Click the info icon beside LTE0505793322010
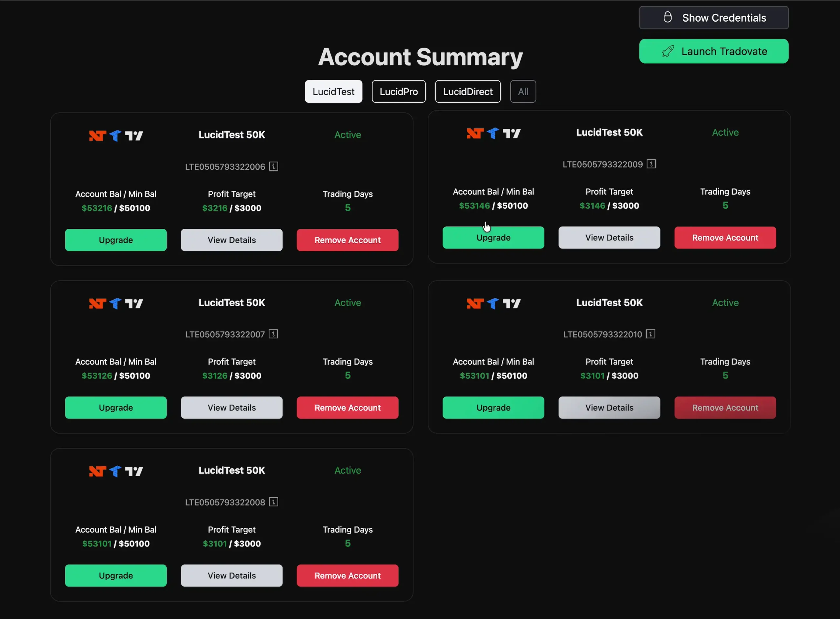840x619 pixels. pyautogui.click(x=651, y=334)
